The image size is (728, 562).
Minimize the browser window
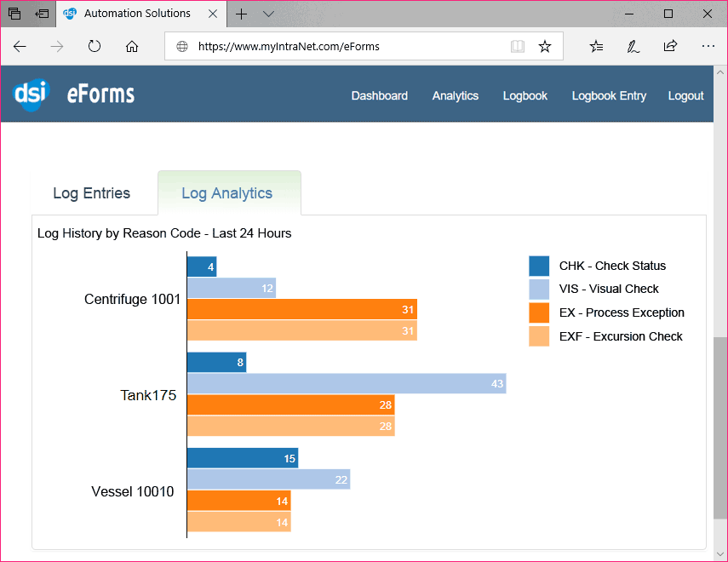click(629, 14)
